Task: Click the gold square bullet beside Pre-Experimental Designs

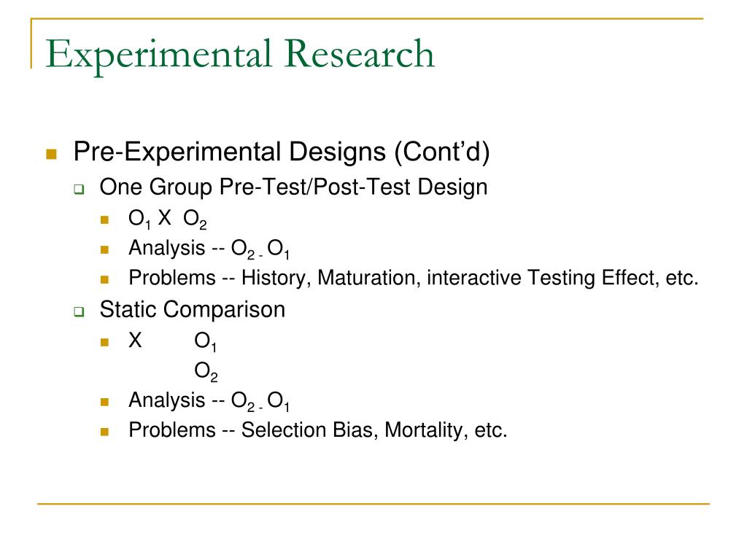Action: (x=52, y=154)
